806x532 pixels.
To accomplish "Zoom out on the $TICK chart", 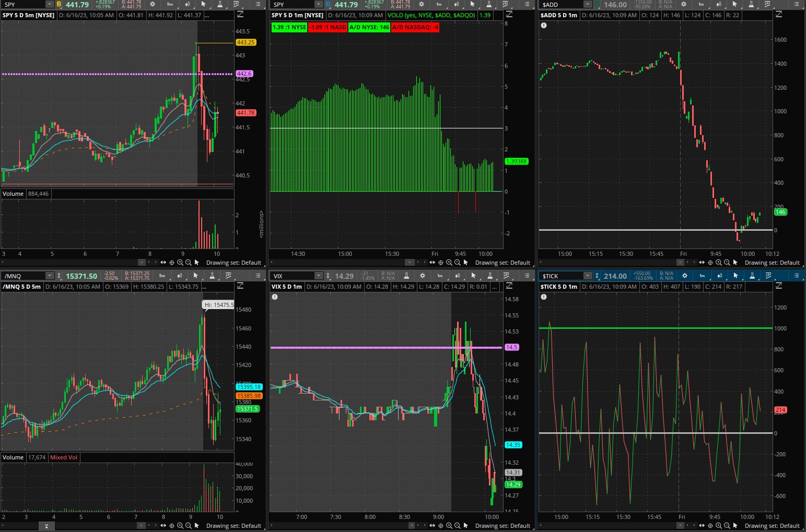I will [x=727, y=526].
